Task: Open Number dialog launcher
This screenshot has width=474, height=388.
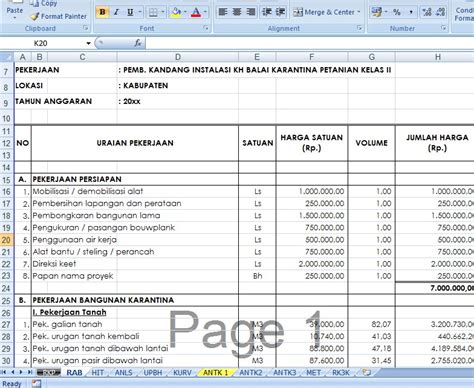Action: point(444,28)
